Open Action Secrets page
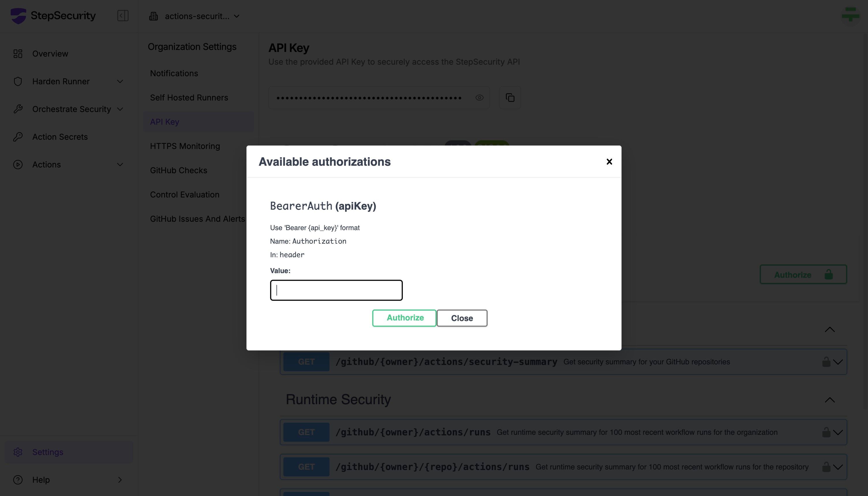 60,137
